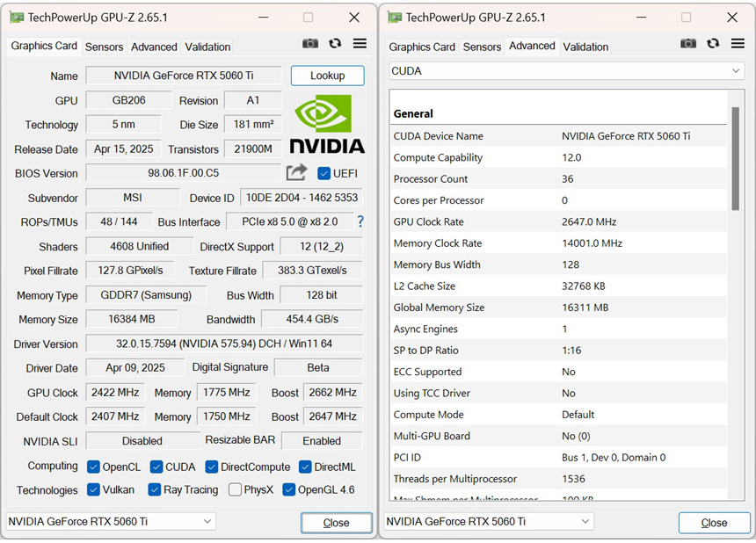Uncheck the Ray Tracing checkbox
The image size is (756, 543).
pyautogui.click(x=154, y=489)
